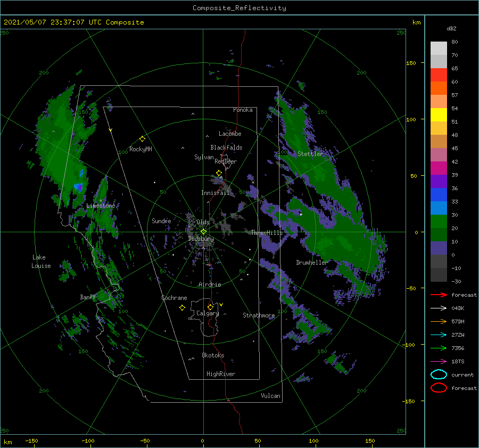479x448 pixels.
Task: Click the Didsbury label
Action: point(201,239)
